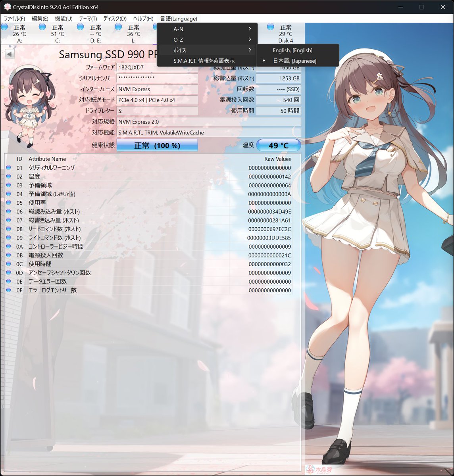The height and width of the screenshot is (476, 454).
Task: Click the PCIe 4.0 x4 transfer mode field
Action: [x=157, y=100]
